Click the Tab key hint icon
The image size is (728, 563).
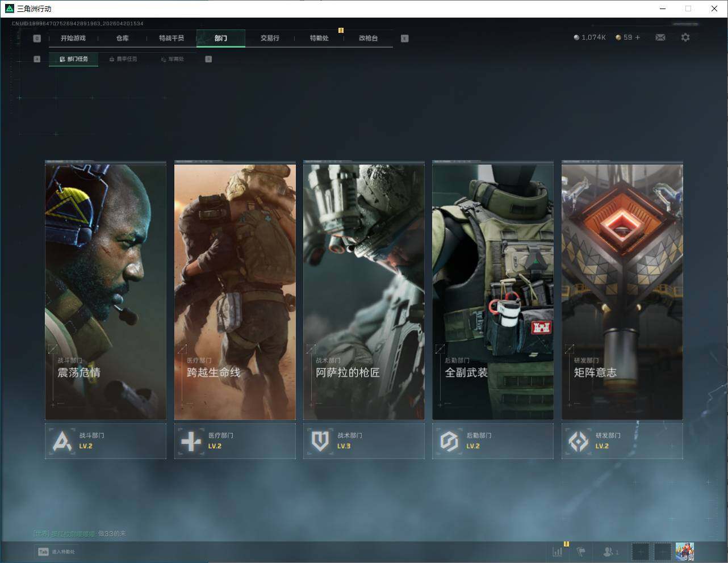point(43,552)
